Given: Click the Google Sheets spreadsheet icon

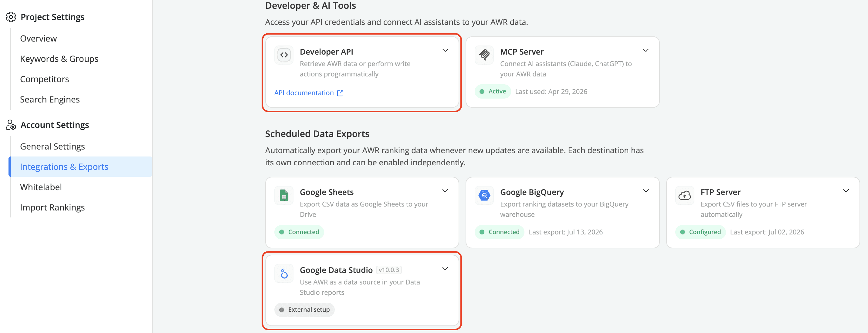Looking at the screenshot, I should [284, 195].
